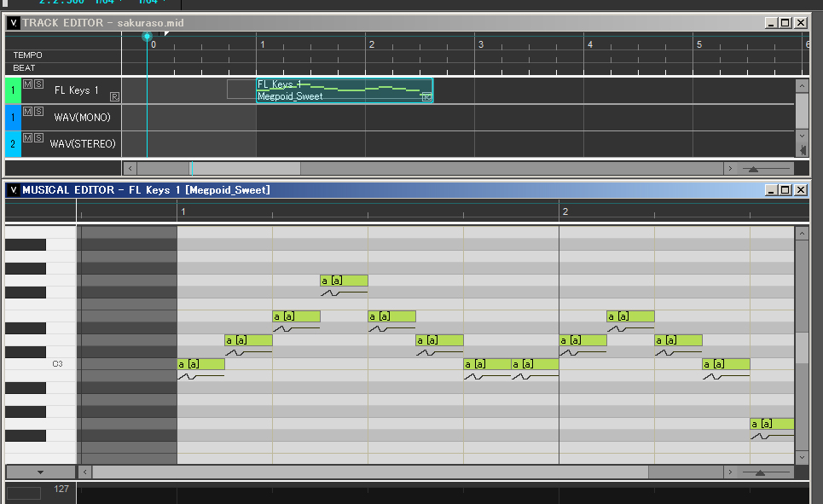
Task: Select the WAV(STEREO) track name
Action: click(83, 143)
